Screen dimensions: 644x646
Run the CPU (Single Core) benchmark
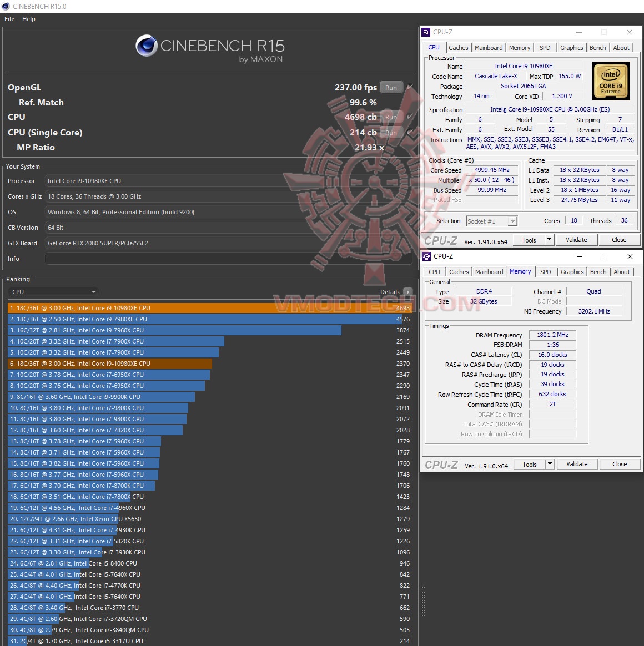click(x=391, y=133)
